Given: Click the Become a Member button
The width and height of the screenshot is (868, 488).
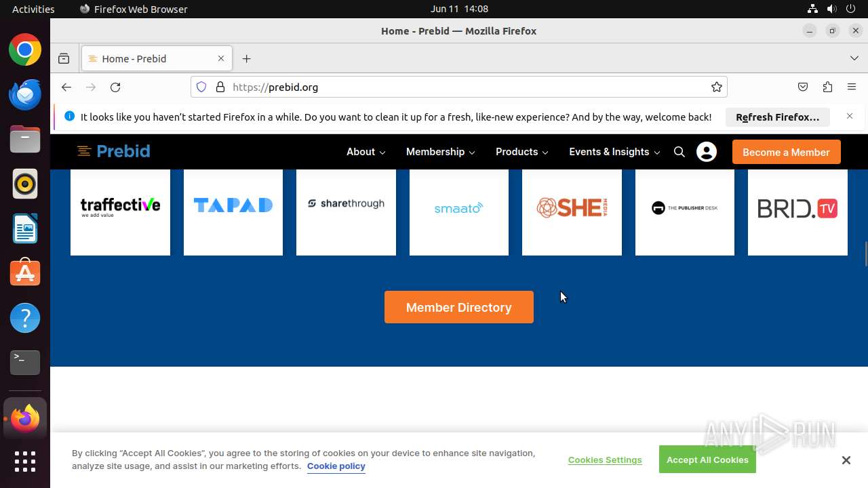Looking at the screenshot, I should pyautogui.click(x=786, y=152).
